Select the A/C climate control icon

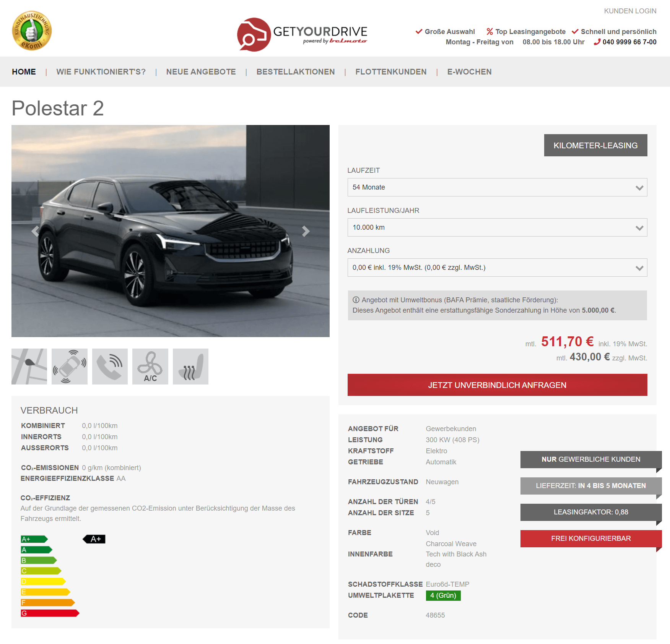click(x=150, y=367)
